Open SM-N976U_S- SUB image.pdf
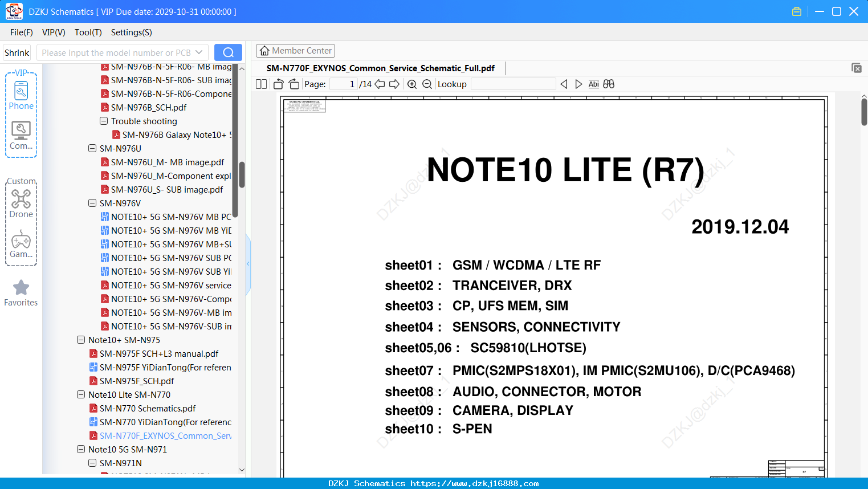Viewport: 868px width, 489px height. [x=162, y=189]
